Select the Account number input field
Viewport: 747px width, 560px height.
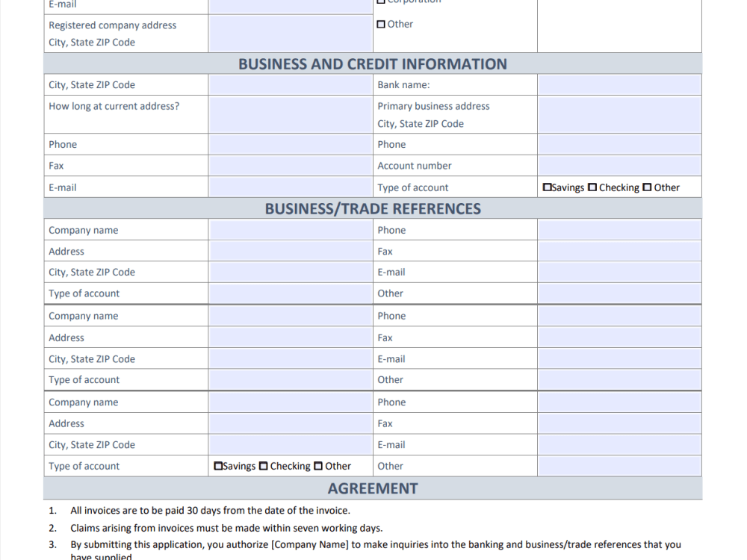[619, 166]
